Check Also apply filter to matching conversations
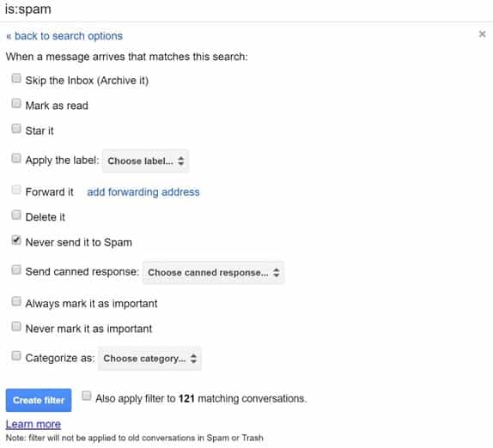 coord(87,396)
